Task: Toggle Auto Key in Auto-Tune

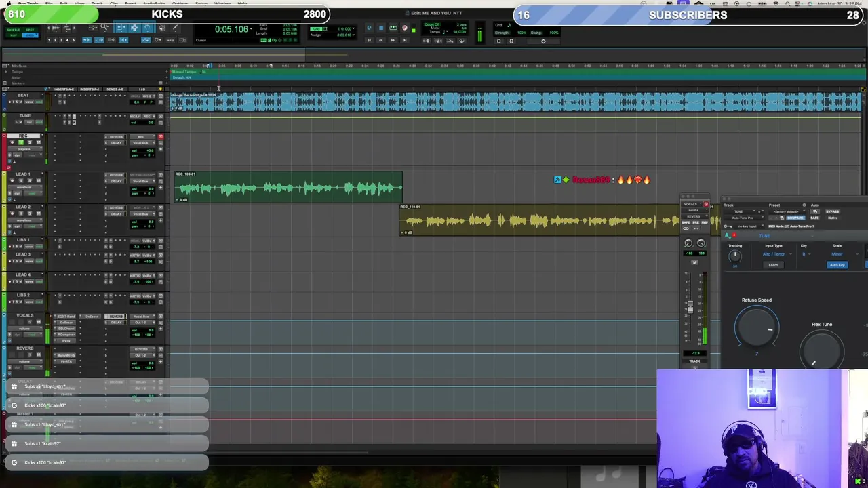Action: (x=837, y=265)
